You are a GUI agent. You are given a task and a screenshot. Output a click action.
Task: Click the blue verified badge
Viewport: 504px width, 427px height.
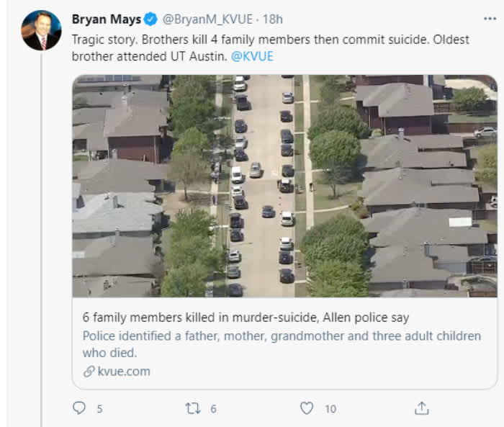[150, 19]
